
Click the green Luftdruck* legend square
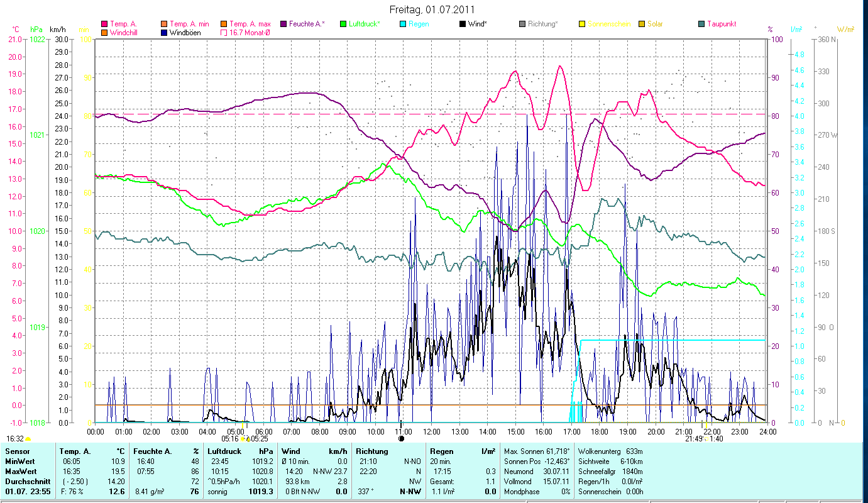click(343, 24)
